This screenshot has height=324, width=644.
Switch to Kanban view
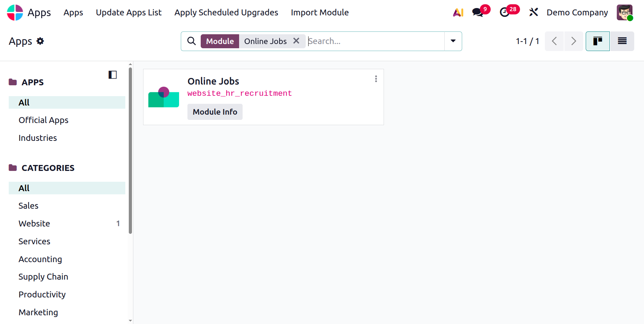point(598,41)
